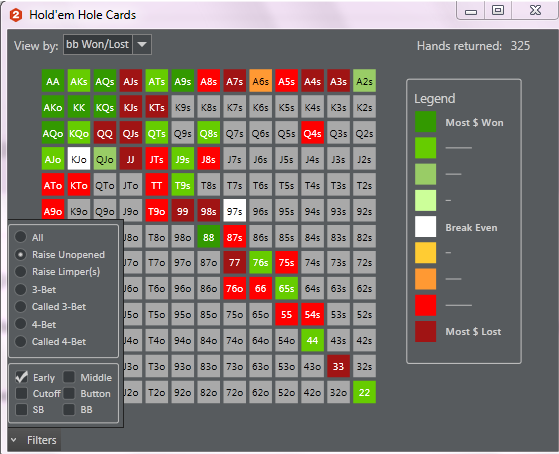
Task: Select the green 22 cell
Action: (364, 392)
